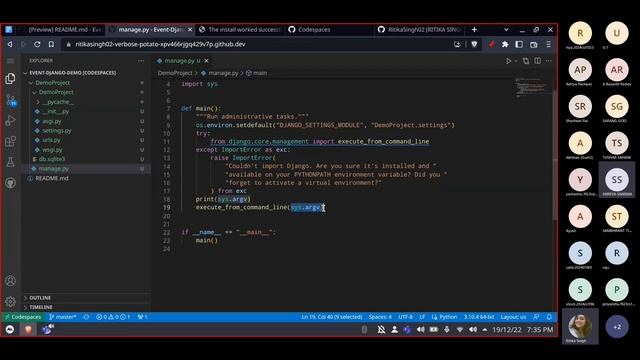
Task: Open the Brave Shields icon
Action: (x=474, y=44)
